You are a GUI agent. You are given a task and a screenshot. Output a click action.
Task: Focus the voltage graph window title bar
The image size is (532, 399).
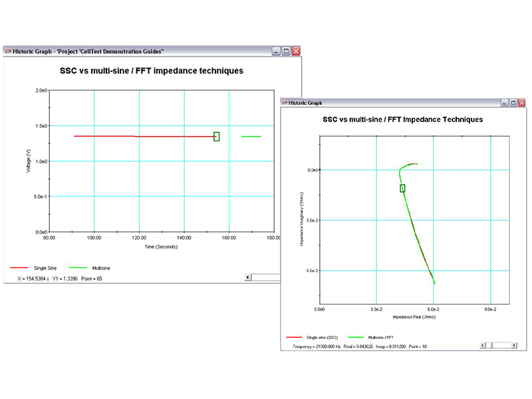point(133,51)
